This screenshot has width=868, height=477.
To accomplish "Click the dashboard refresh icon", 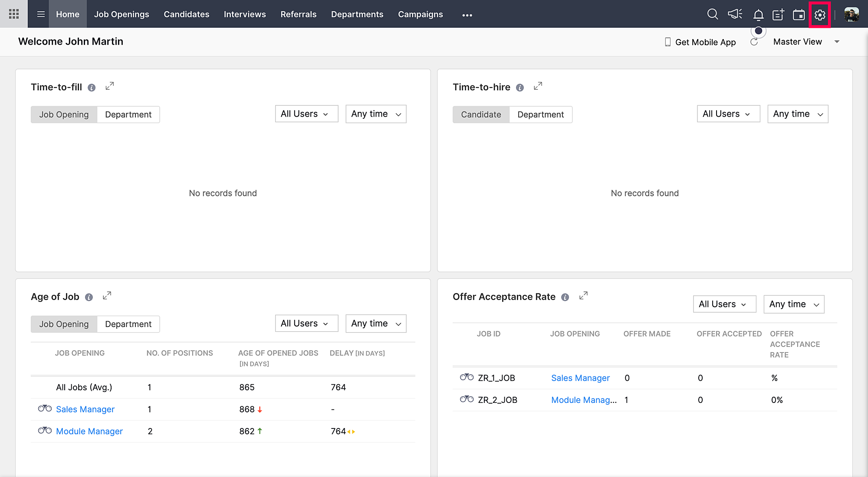I will tap(754, 42).
